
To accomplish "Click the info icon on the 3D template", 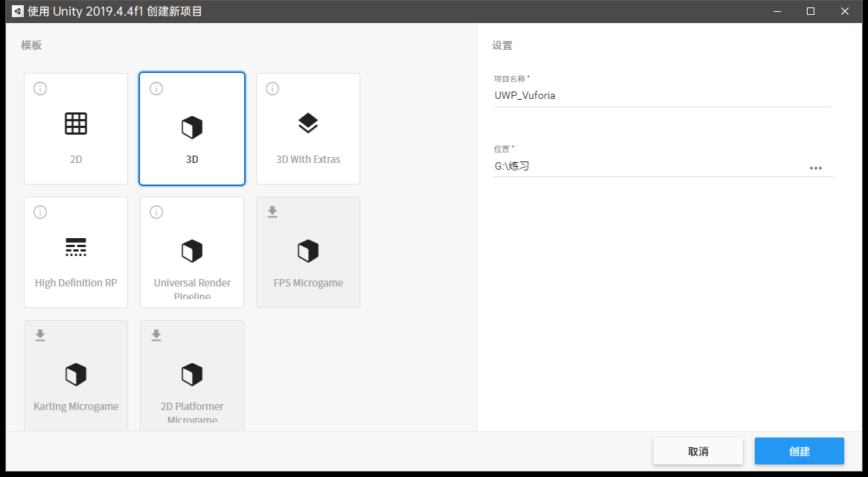I will click(x=156, y=89).
